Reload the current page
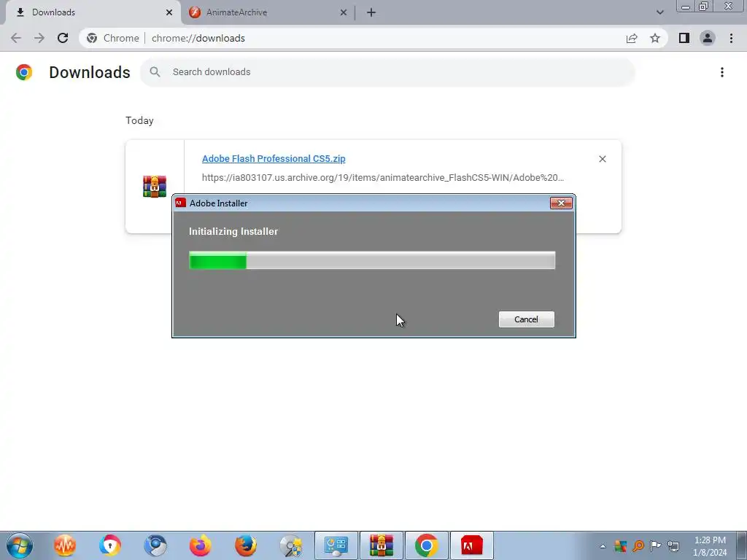Screen dimensions: 747x560 (x=63, y=38)
